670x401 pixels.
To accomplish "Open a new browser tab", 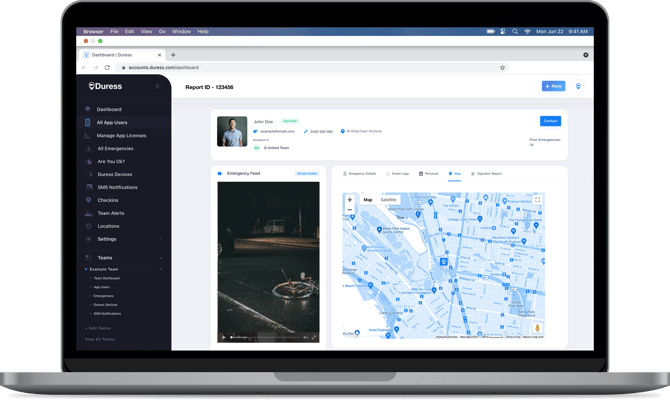I will (x=173, y=55).
